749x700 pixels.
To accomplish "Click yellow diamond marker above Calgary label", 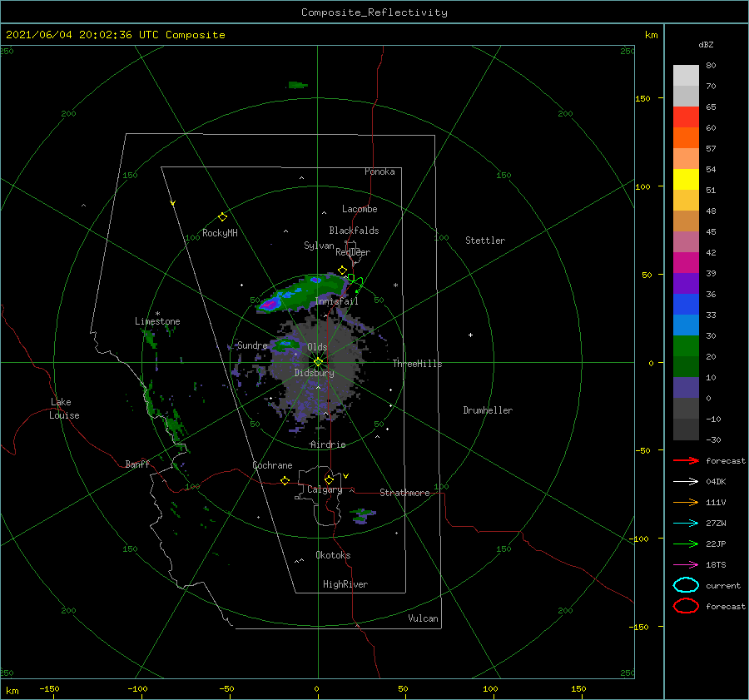I will point(329,479).
